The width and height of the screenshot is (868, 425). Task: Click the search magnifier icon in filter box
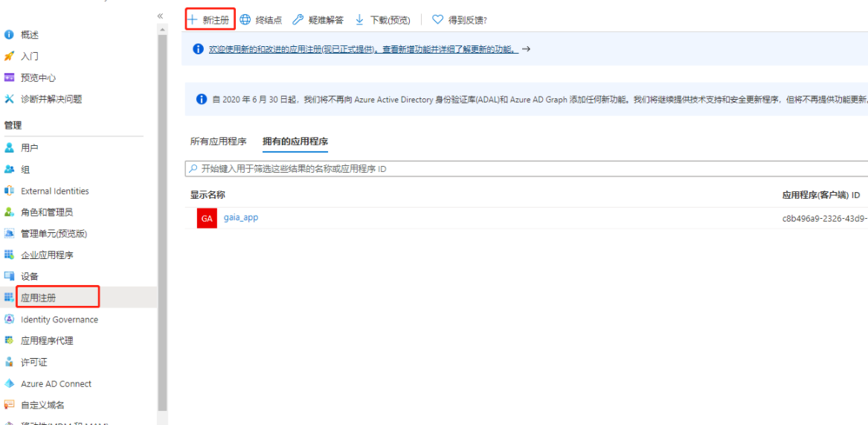coord(193,169)
